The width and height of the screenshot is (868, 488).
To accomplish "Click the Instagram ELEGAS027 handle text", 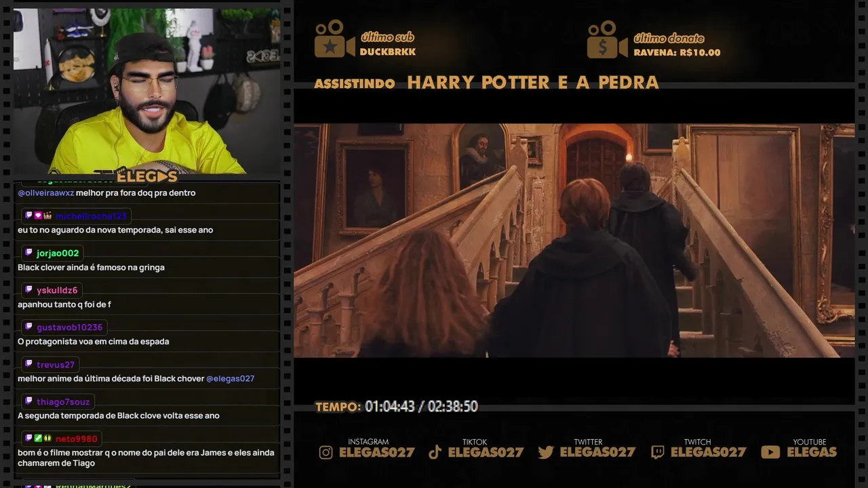I will click(376, 452).
